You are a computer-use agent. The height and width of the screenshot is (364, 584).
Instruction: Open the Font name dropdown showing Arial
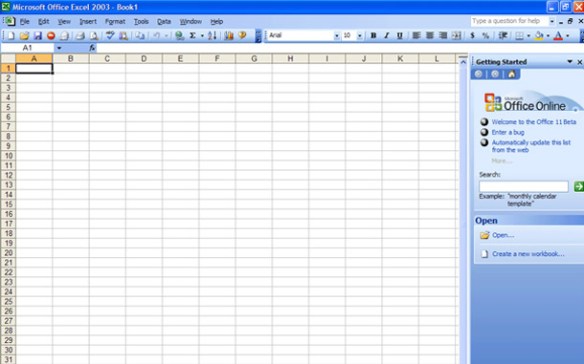coord(337,36)
